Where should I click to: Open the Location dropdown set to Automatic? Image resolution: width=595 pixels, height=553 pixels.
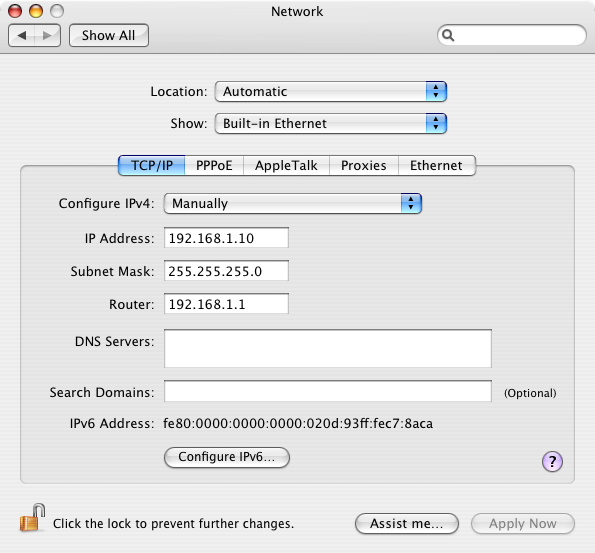331,91
